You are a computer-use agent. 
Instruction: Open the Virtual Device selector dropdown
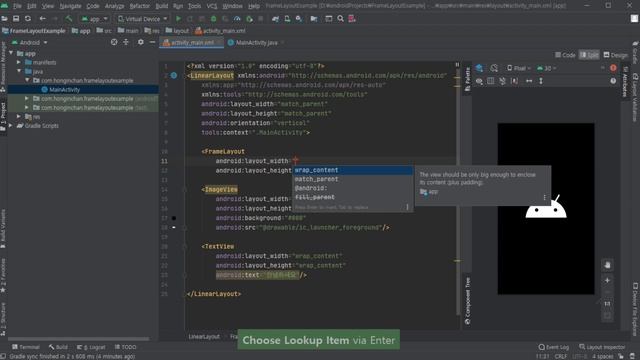pyautogui.click(x=142, y=19)
